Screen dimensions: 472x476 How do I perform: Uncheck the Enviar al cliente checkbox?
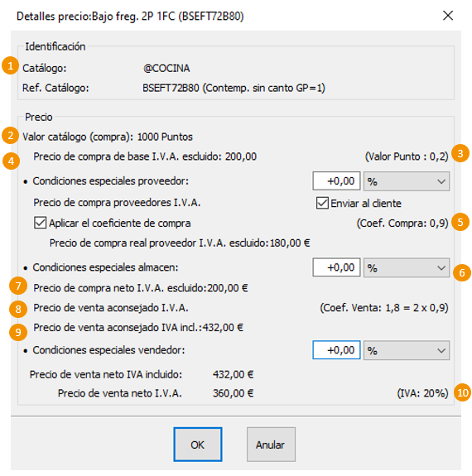tap(322, 203)
